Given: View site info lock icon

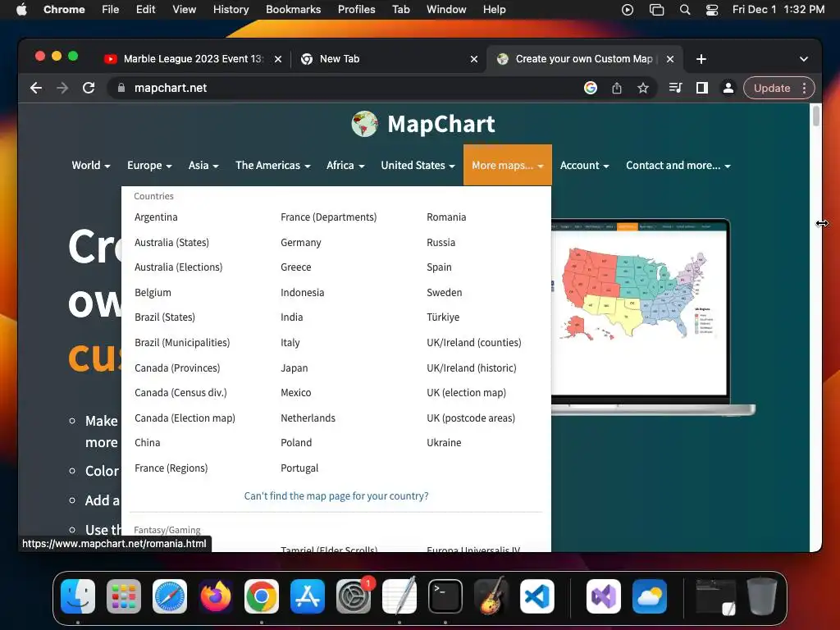Looking at the screenshot, I should coord(121,88).
